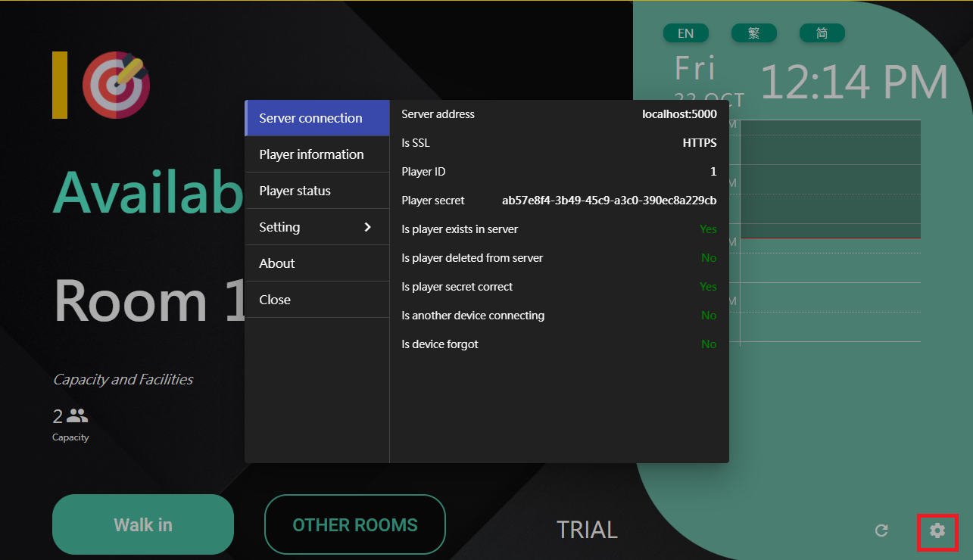Close the settings menu via Close
This screenshot has width=973, height=560.
tap(317, 300)
